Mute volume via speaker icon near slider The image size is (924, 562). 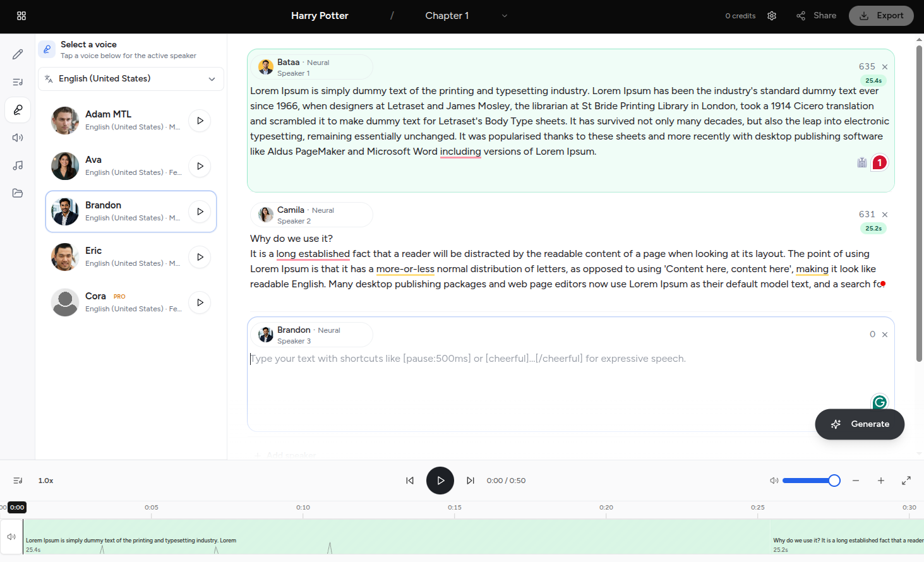click(774, 481)
